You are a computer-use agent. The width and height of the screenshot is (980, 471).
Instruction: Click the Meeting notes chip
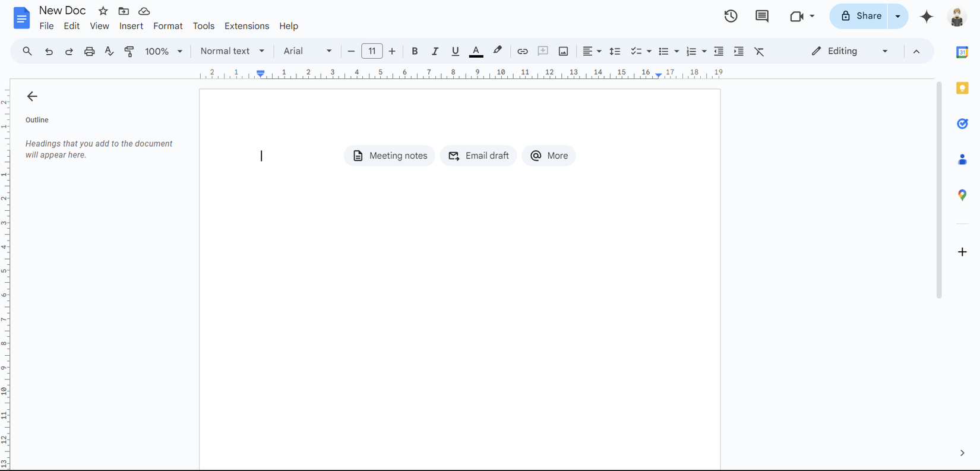tap(390, 156)
